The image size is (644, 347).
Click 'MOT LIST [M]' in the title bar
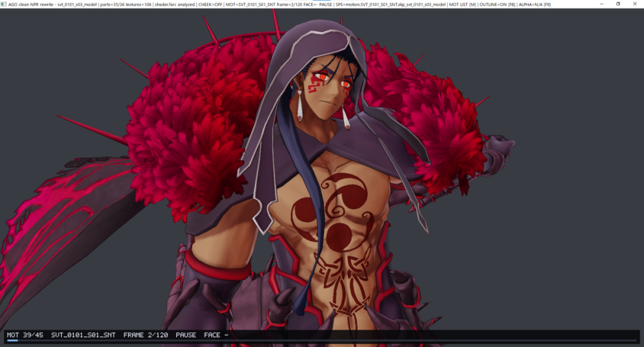tap(463, 5)
